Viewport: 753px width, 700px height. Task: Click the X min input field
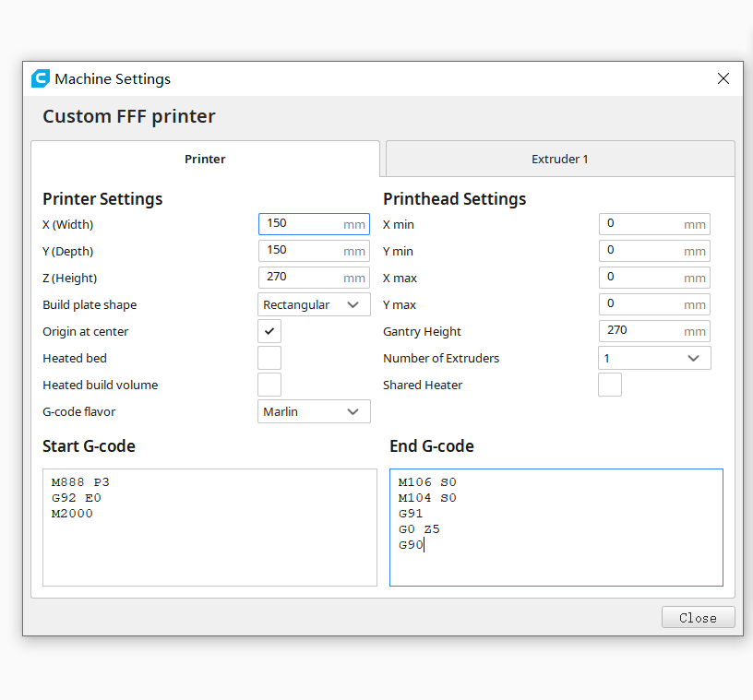tap(654, 224)
